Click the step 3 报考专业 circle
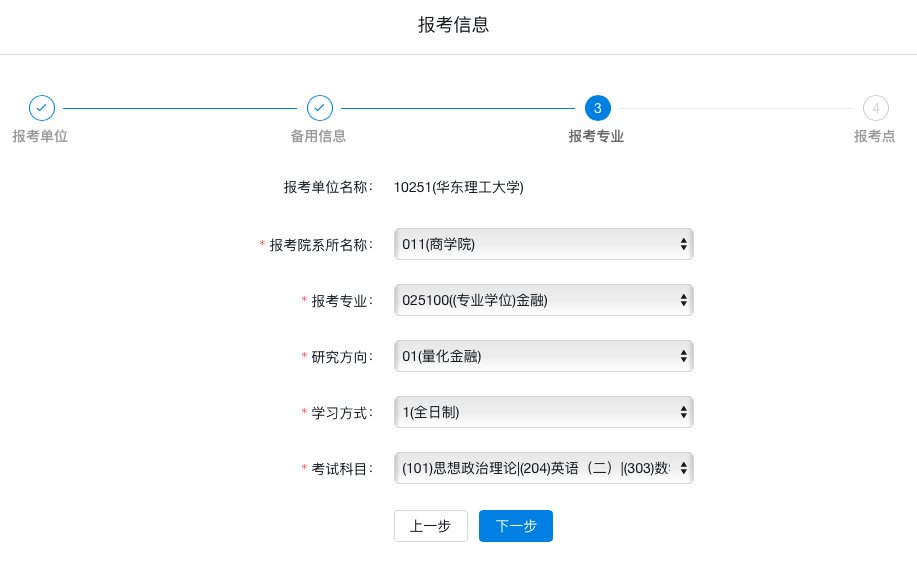The image size is (917, 563). [x=598, y=108]
